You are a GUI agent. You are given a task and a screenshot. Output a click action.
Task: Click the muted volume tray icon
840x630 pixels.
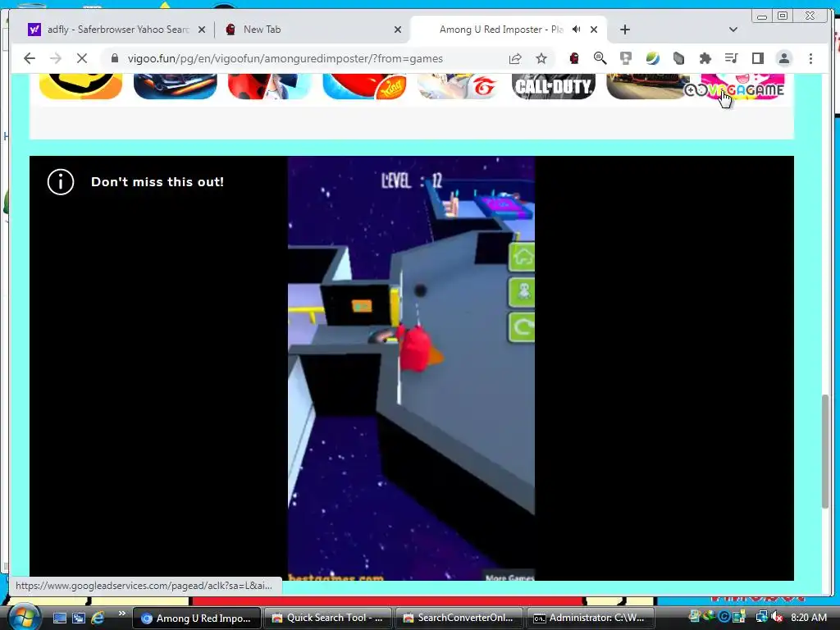point(778,618)
